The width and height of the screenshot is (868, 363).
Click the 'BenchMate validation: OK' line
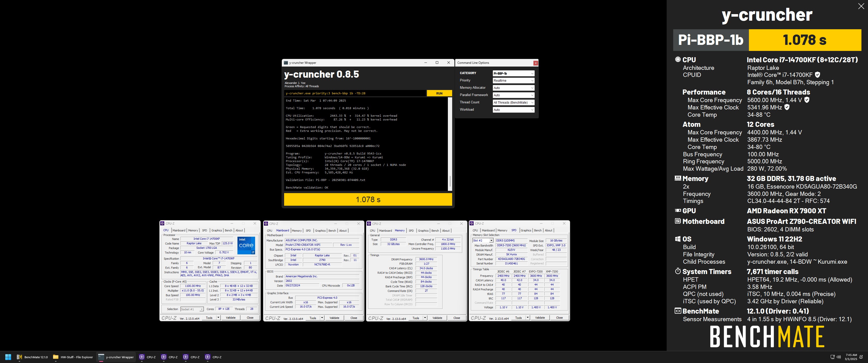click(307, 188)
